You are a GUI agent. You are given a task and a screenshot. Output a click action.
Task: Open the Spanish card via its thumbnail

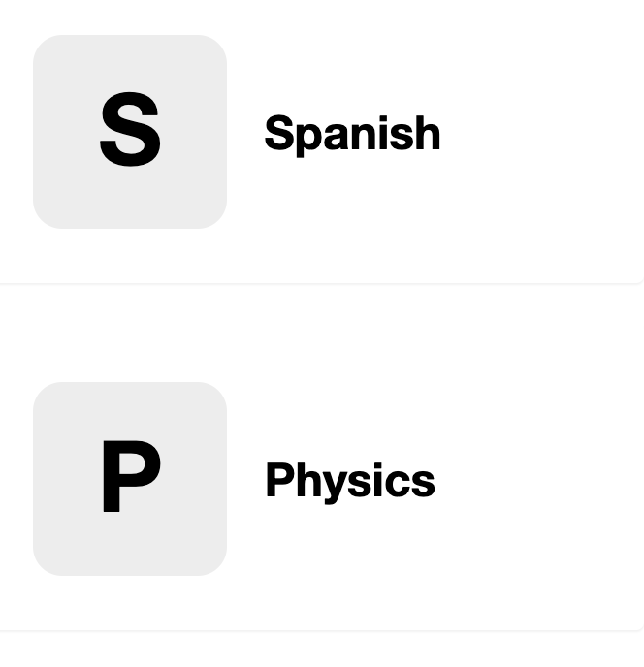coord(130,132)
